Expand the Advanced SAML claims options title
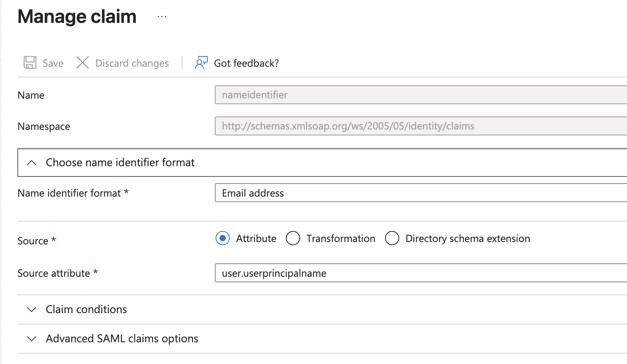Image resolution: width=627 pixels, height=364 pixels. click(122, 339)
